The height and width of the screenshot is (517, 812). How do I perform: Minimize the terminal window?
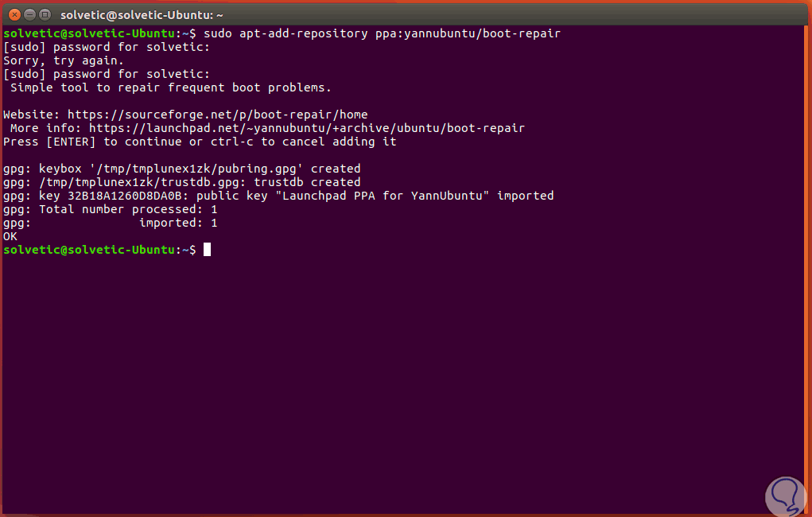point(28,14)
